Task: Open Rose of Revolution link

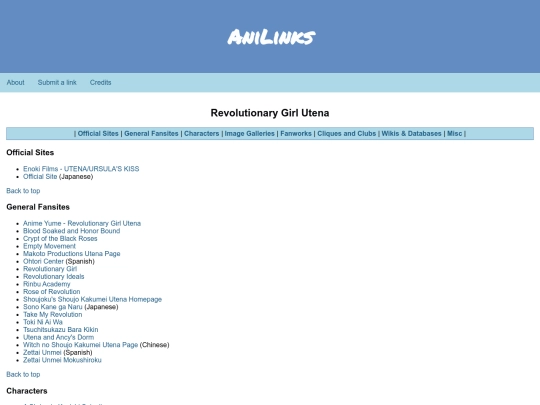Action: (51, 292)
